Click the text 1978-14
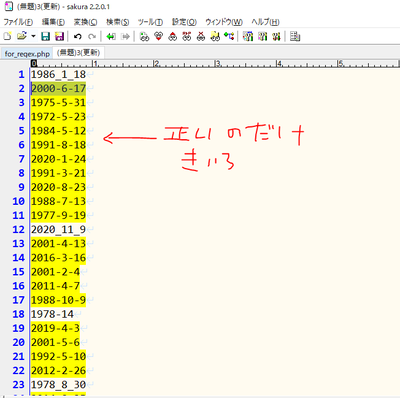This screenshot has width=400, height=398. 52,314
